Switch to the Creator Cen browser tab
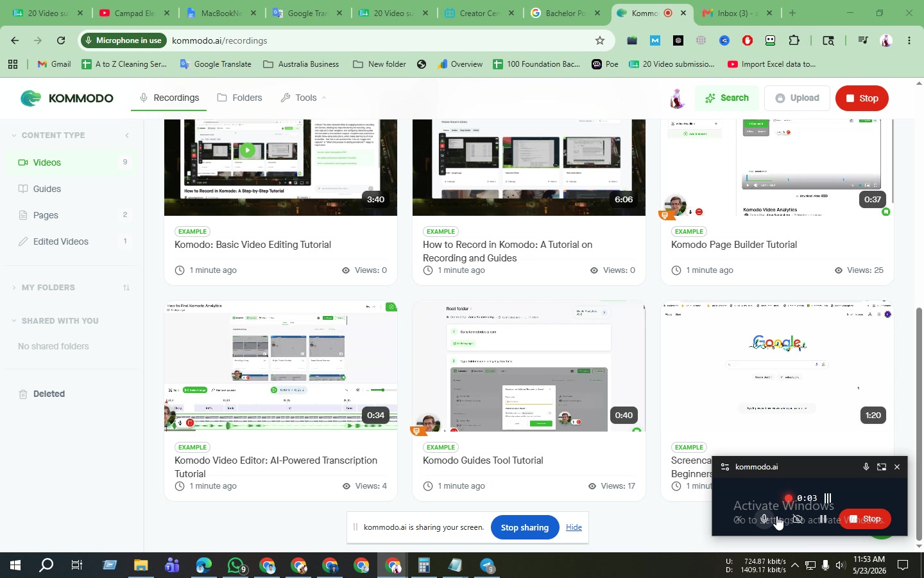 click(479, 13)
